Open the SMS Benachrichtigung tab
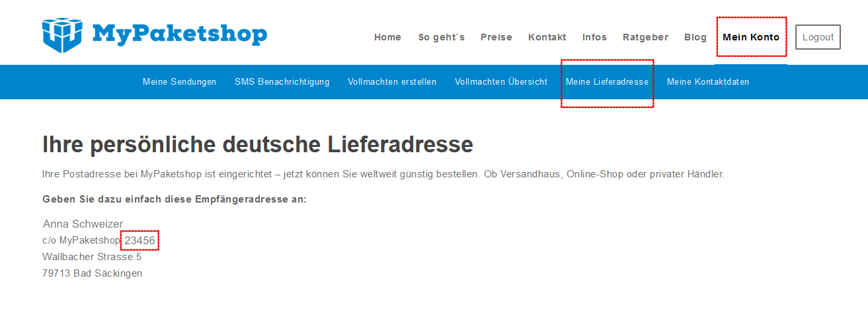The width and height of the screenshot is (868, 321). pyautogui.click(x=282, y=82)
